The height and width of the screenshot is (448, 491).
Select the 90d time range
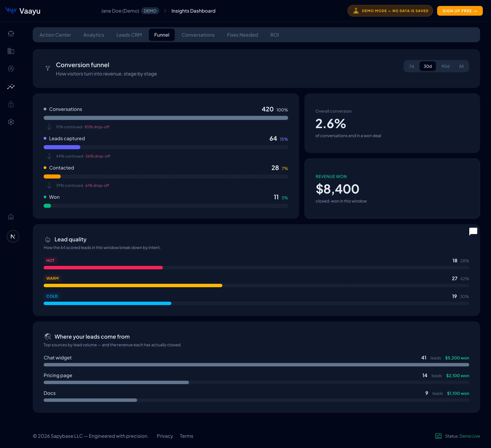[445, 66]
